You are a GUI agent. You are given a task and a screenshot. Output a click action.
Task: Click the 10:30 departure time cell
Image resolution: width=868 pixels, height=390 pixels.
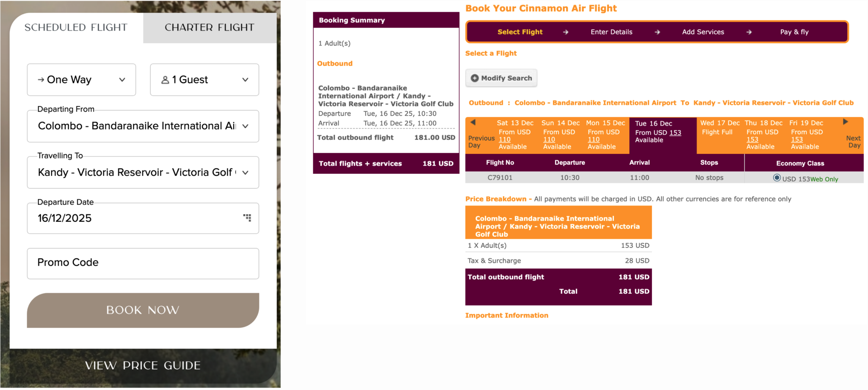coord(570,178)
